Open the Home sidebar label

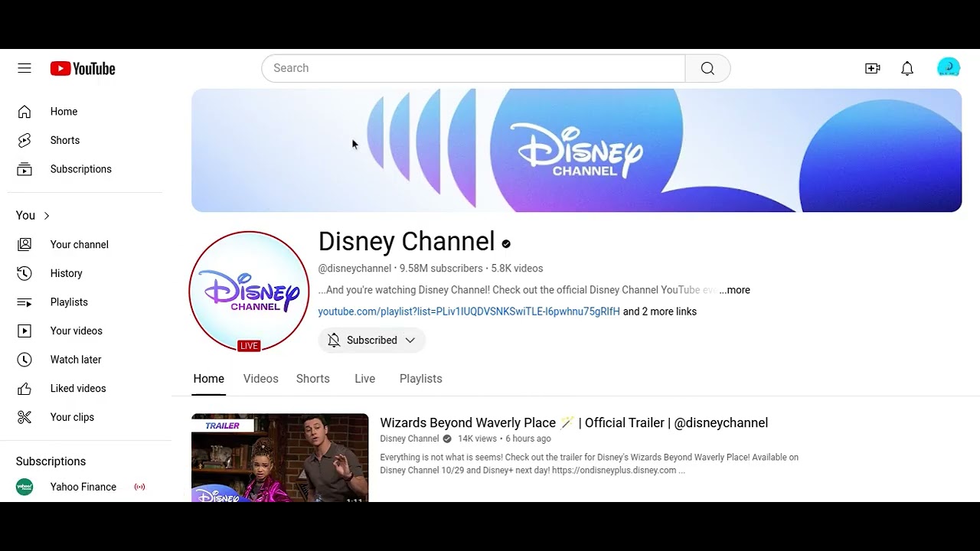(64, 112)
